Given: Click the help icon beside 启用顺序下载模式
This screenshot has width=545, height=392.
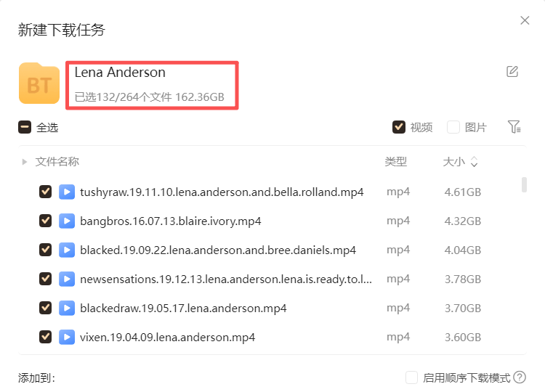Looking at the screenshot, I should pyautogui.click(x=520, y=377).
